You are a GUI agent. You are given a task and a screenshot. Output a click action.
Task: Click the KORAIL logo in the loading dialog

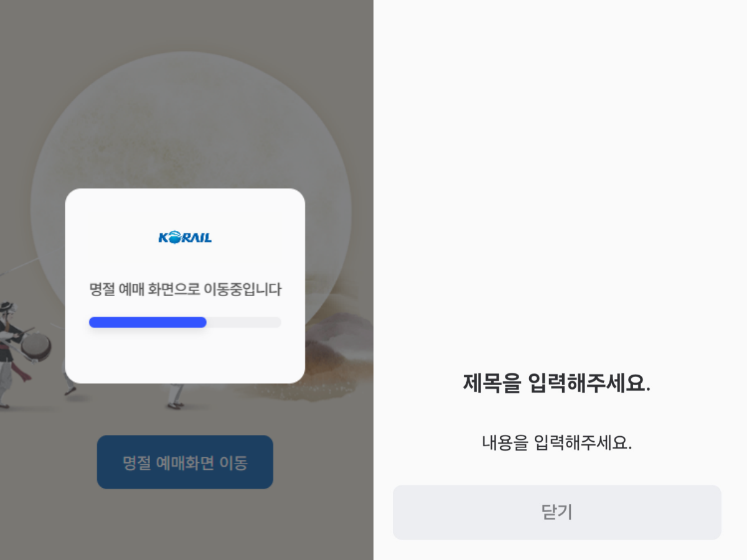(x=184, y=236)
